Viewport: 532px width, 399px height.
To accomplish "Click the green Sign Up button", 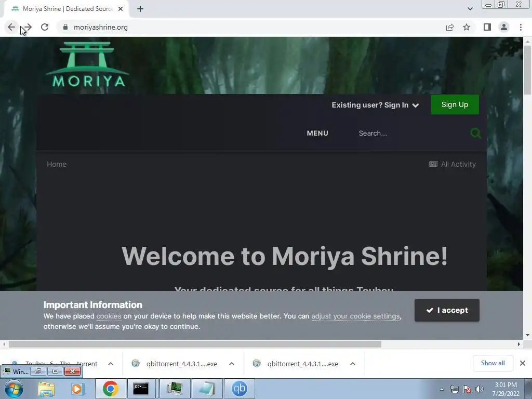I will coord(455,104).
